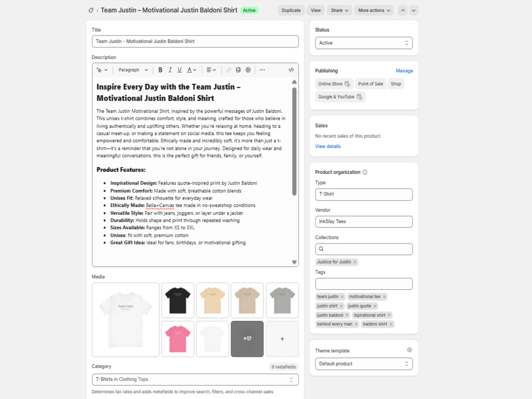Screen dimensions: 532x399
Task: Apply underline formatting in description editor
Action: pos(179,70)
